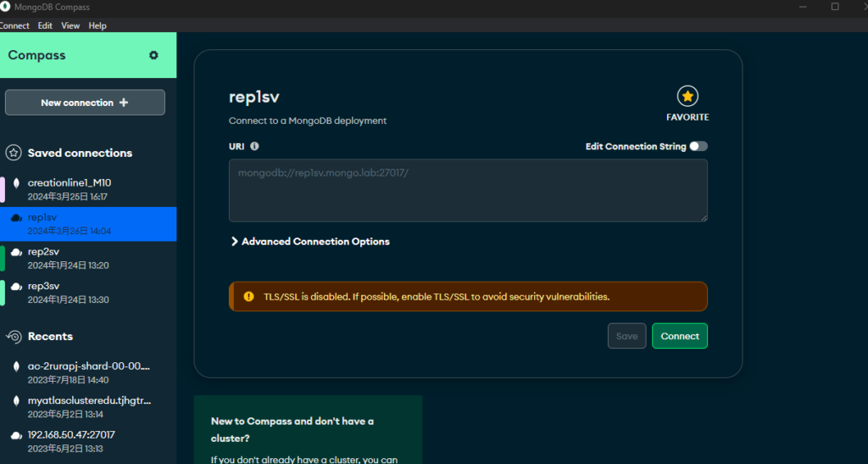Viewport: 868px width, 464px height.
Task: Minimize the MongoDB Compass window
Action: [x=803, y=7]
